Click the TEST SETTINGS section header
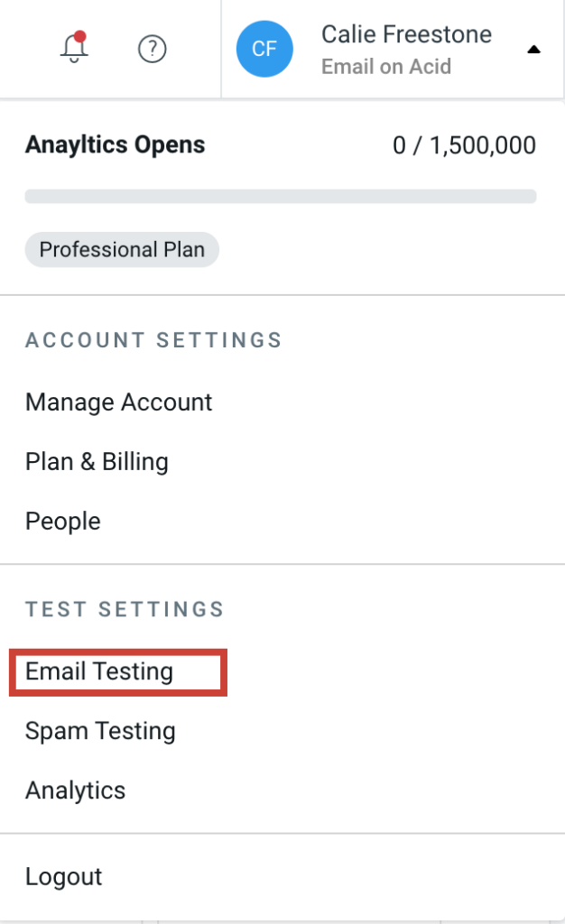This screenshot has height=924, width=565. tap(125, 609)
